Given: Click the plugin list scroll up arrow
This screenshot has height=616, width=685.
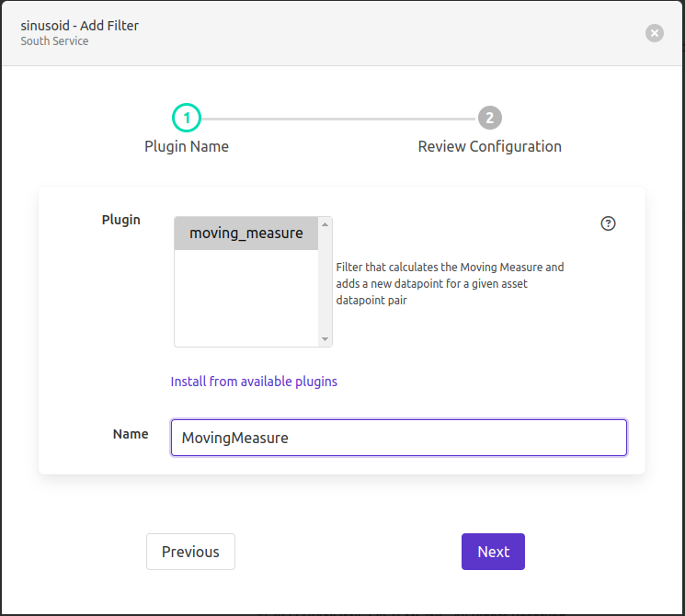Looking at the screenshot, I should [325, 224].
